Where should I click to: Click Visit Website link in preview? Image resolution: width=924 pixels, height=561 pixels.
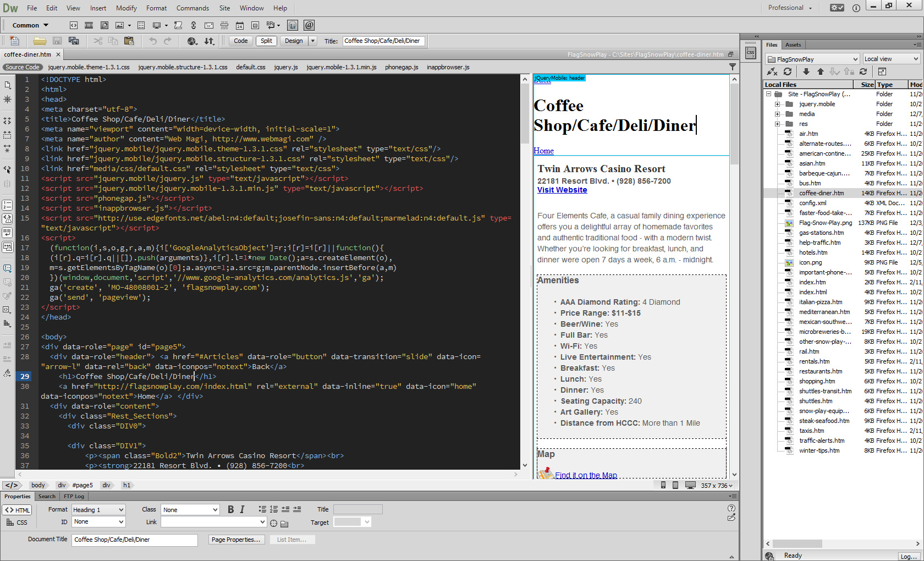click(562, 190)
